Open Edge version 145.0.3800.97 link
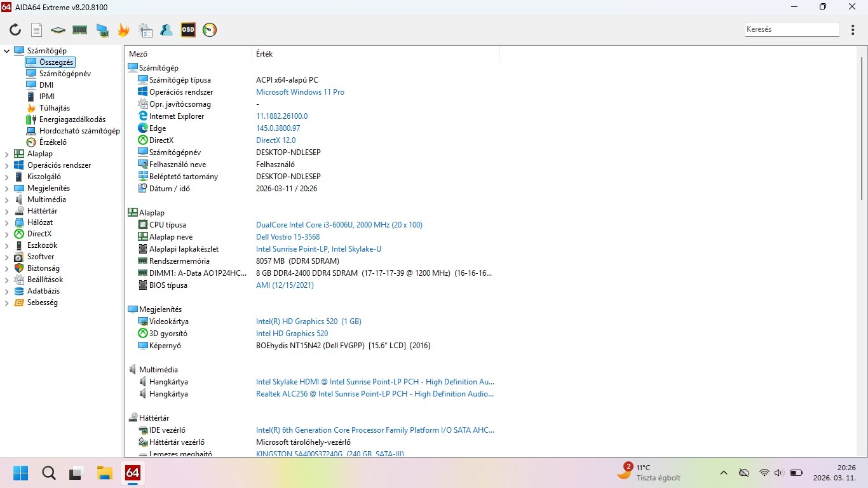868x488 pixels. pyautogui.click(x=278, y=128)
